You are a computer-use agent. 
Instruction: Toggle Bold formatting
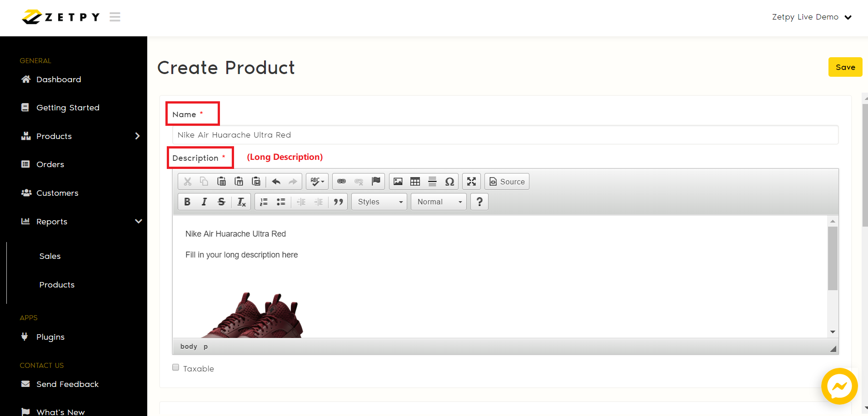pos(187,202)
